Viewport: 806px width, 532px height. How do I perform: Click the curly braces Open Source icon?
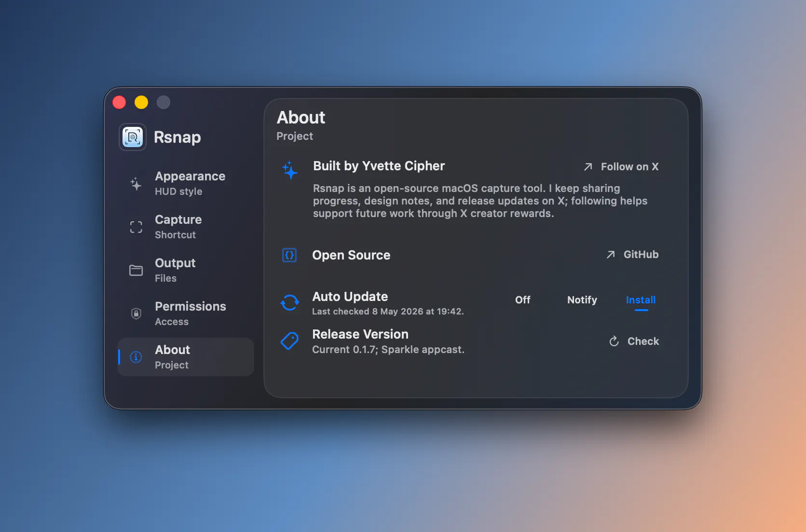(x=289, y=255)
